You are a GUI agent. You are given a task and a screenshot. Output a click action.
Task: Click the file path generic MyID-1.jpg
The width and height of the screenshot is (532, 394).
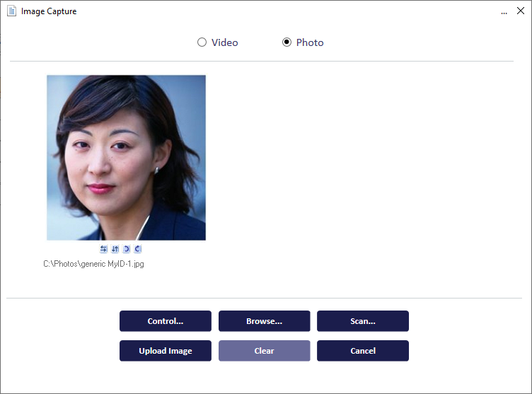coord(94,264)
